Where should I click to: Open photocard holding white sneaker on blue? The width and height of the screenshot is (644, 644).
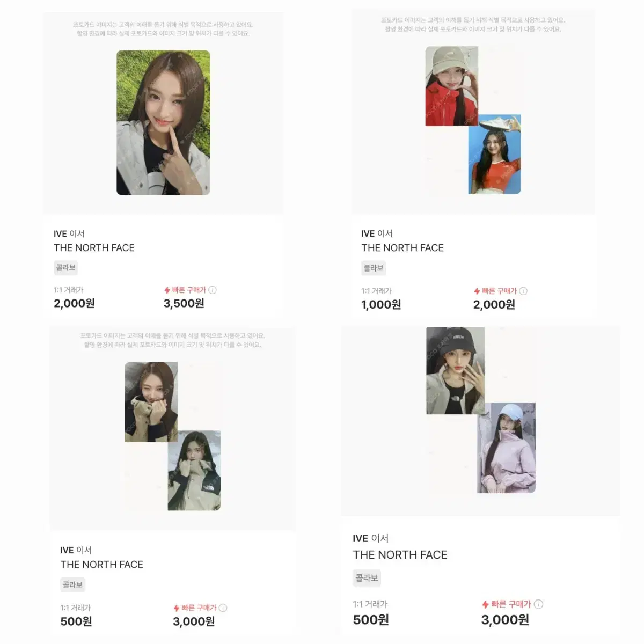click(494, 154)
